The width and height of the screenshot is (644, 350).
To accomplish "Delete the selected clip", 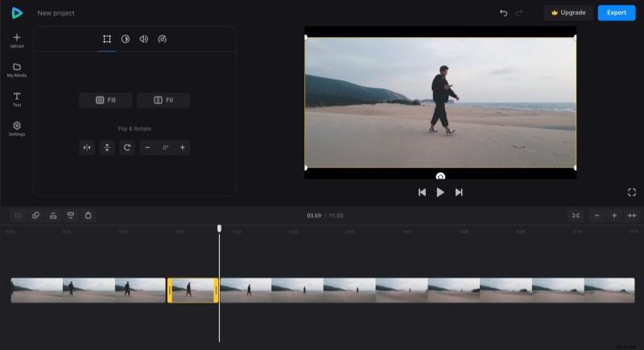I will (x=88, y=216).
